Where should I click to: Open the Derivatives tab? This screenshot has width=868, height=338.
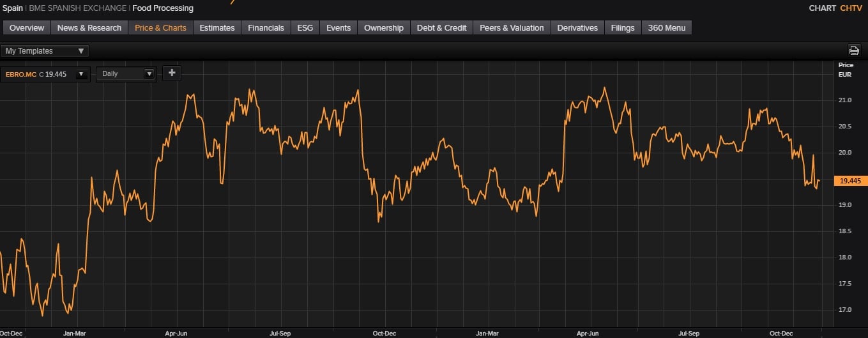click(x=577, y=27)
